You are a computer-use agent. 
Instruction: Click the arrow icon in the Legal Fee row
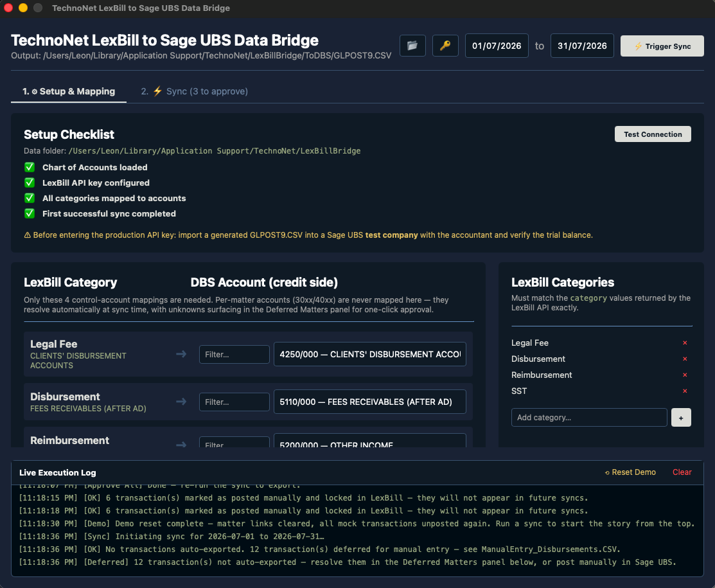pos(181,354)
